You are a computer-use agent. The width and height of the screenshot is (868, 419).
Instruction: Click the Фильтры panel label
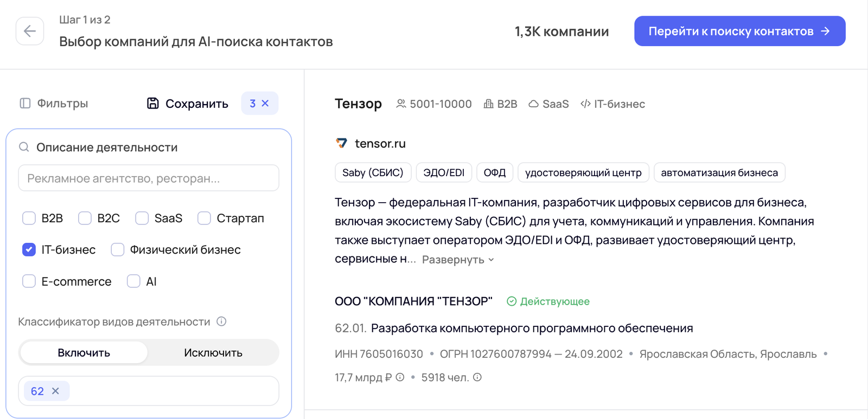point(62,103)
